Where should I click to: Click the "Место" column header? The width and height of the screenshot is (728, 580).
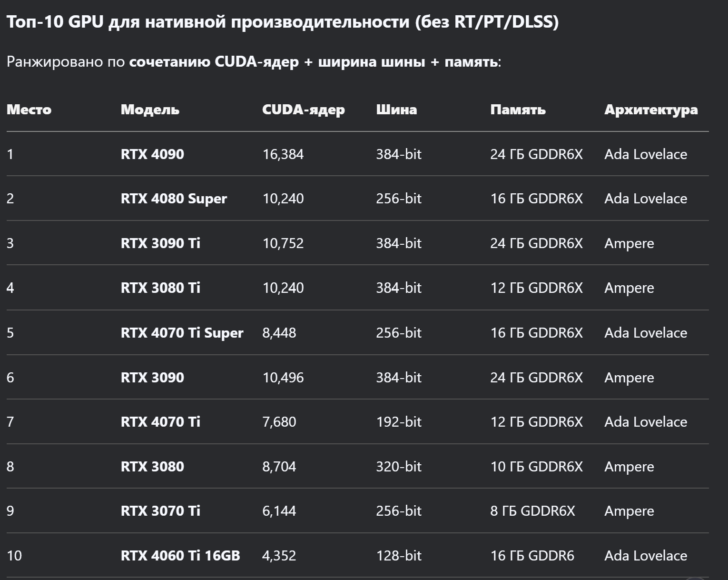pos(29,110)
